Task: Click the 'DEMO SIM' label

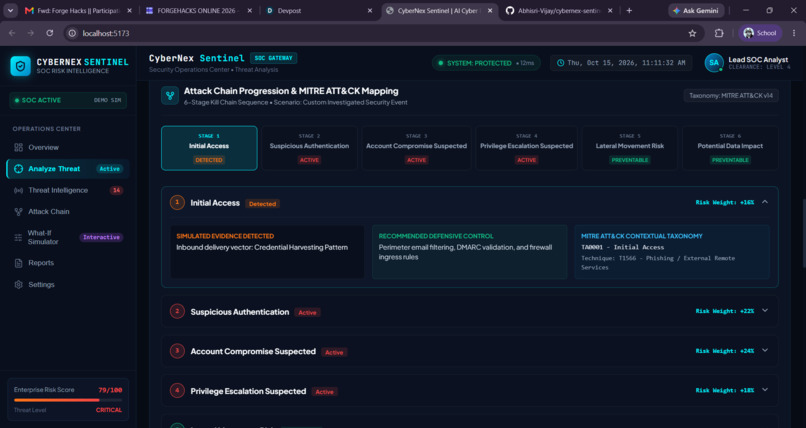Action: (107, 100)
